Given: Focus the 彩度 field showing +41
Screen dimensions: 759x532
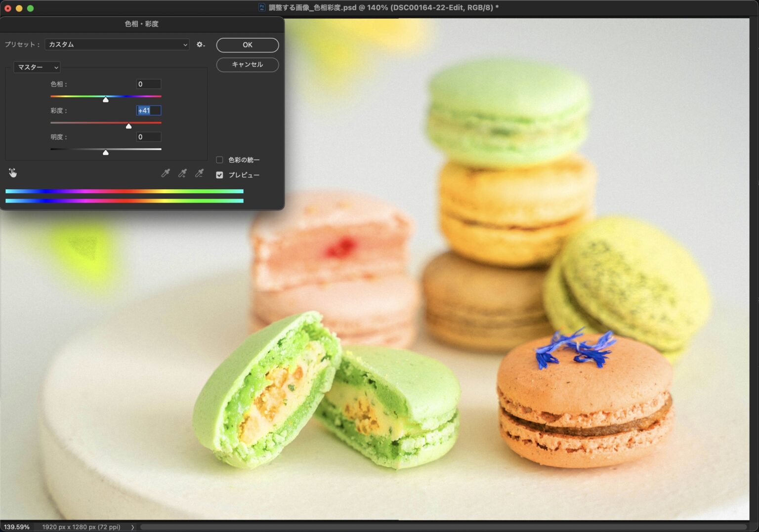Looking at the screenshot, I should click(x=148, y=111).
